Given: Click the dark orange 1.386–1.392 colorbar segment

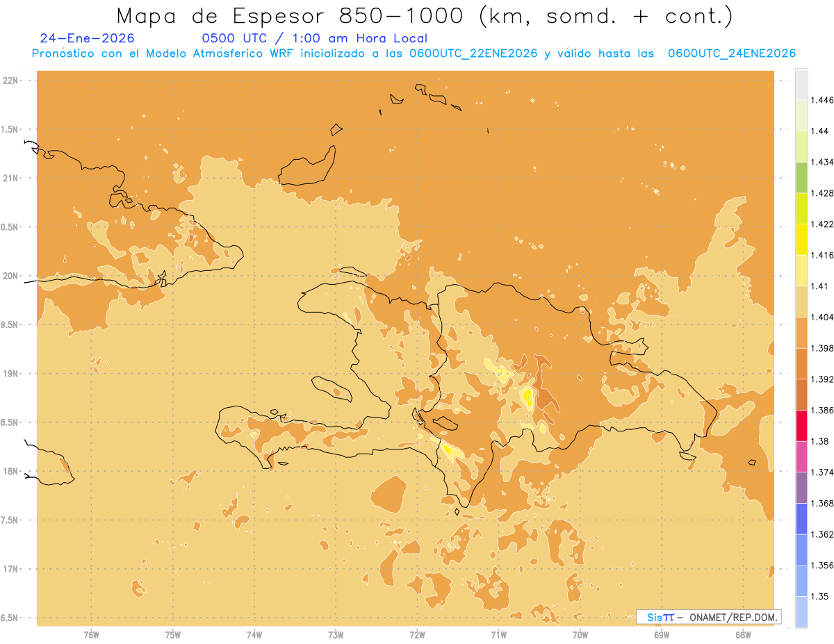Looking at the screenshot, I should (801, 395).
